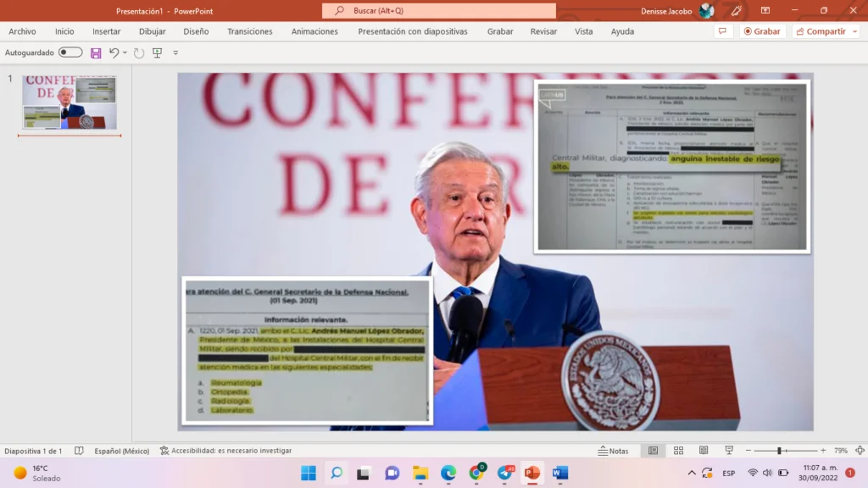868x488 pixels.
Task: Switch to slide sorter view icon
Action: [x=678, y=451]
